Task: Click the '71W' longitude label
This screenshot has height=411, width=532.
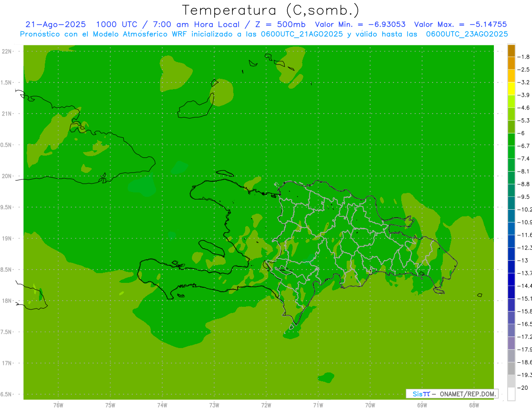Action: (x=318, y=405)
